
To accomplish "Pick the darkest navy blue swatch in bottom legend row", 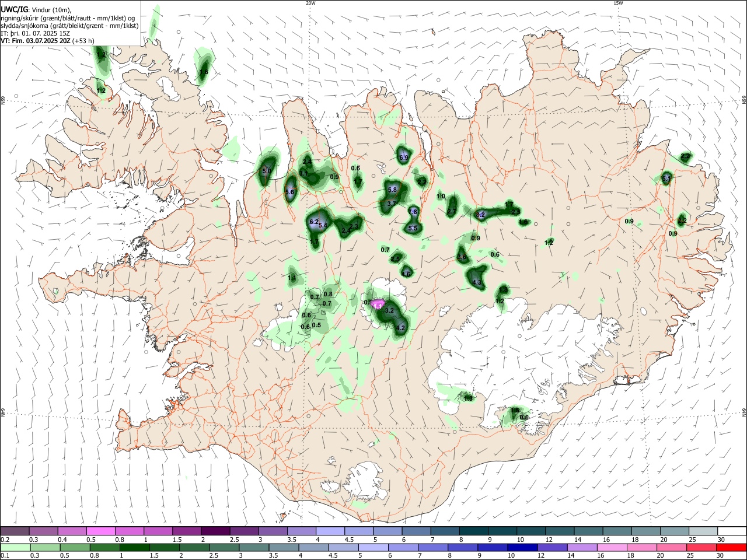I will point(522,547).
